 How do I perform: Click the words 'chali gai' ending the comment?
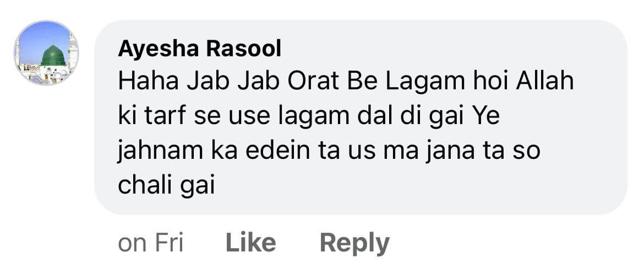[x=167, y=186]
